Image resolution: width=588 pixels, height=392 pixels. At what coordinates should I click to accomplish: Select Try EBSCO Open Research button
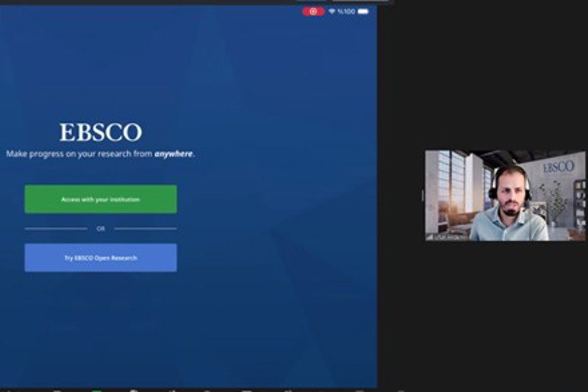101,258
